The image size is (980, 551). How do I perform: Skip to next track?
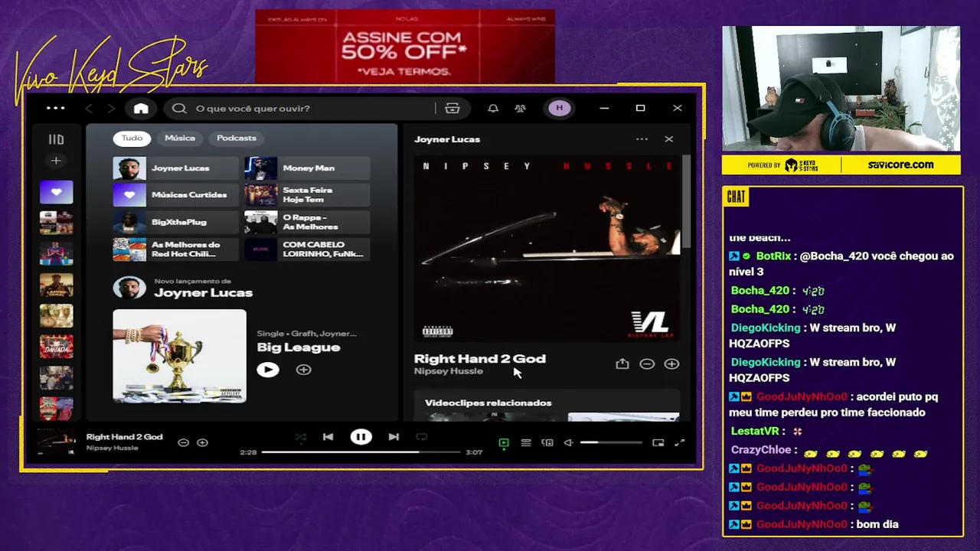click(394, 437)
